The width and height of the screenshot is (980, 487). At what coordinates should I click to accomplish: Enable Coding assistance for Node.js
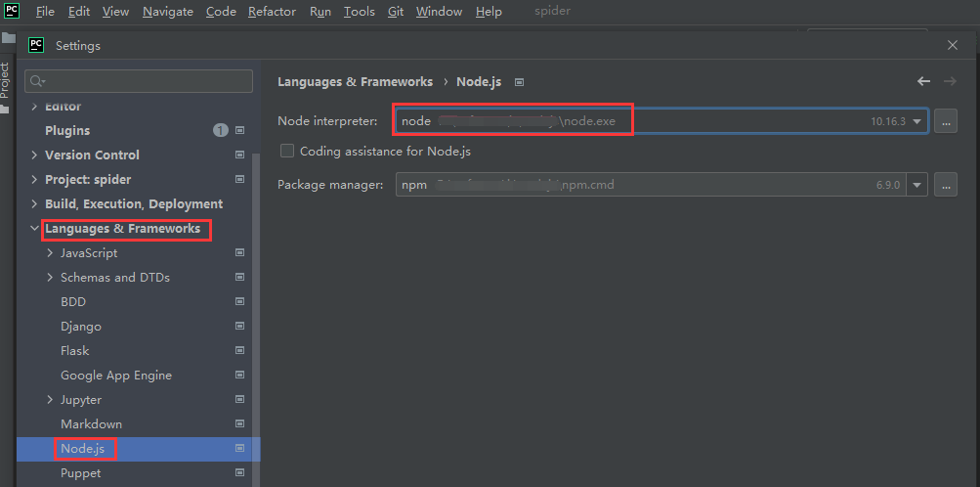pyautogui.click(x=287, y=151)
